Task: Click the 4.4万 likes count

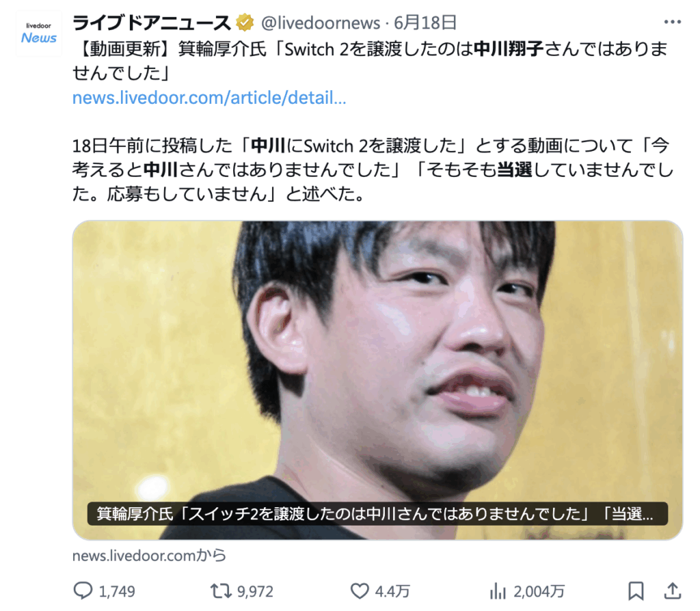Action: click(392, 592)
